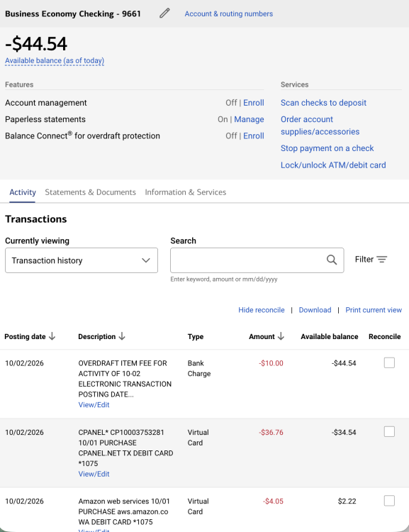
Task: Click Available balance (as of today) link
Action: pyautogui.click(x=55, y=61)
